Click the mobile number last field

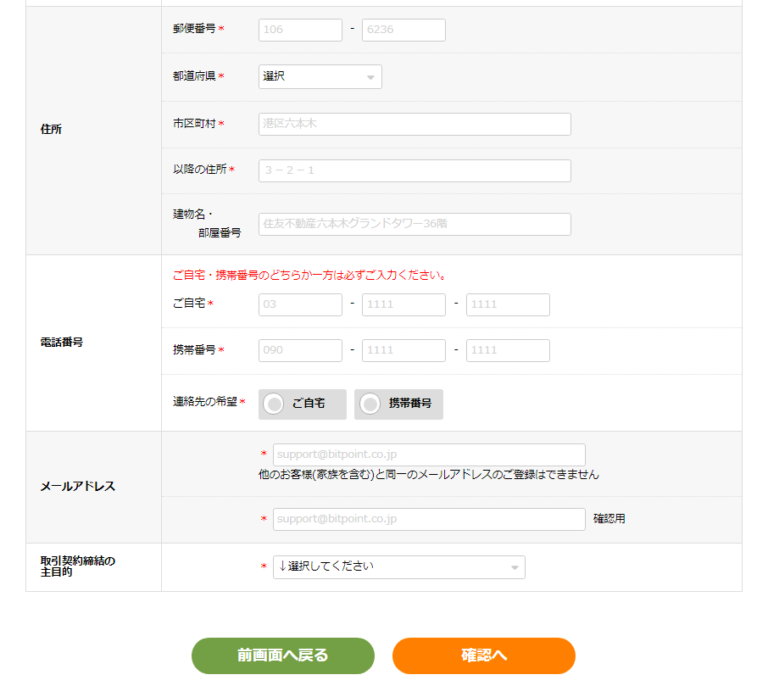coord(508,351)
